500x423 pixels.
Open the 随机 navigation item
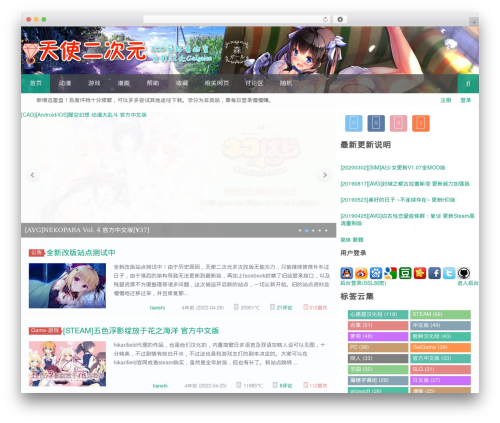coord(286,83)
